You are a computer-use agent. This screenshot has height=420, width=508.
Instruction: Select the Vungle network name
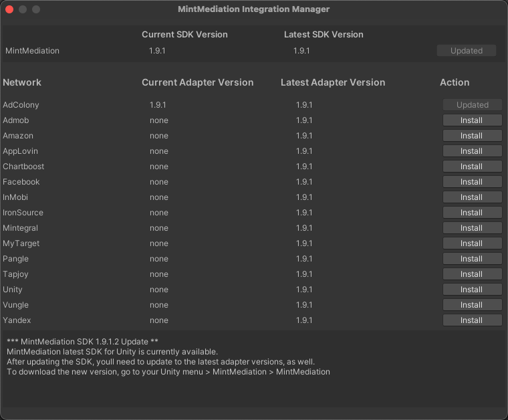(x=15, y=305)
